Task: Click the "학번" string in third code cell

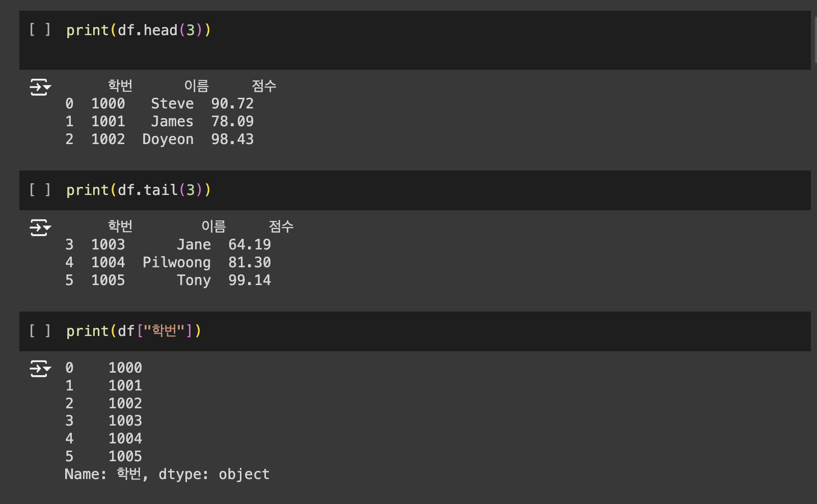Action: 164,331
